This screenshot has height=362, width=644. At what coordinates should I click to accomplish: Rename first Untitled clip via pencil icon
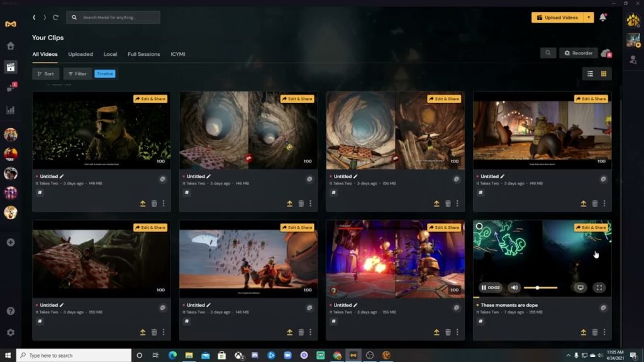62,177
